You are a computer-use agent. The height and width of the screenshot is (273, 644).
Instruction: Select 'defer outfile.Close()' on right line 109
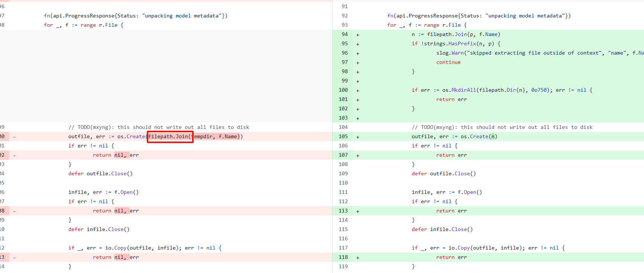444,173
